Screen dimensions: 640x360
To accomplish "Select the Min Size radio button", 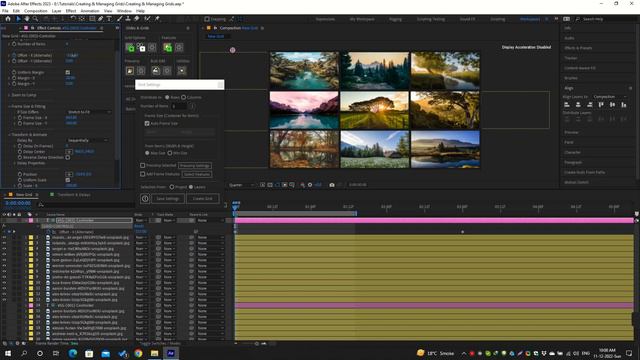I will click(x=170, y=153).
